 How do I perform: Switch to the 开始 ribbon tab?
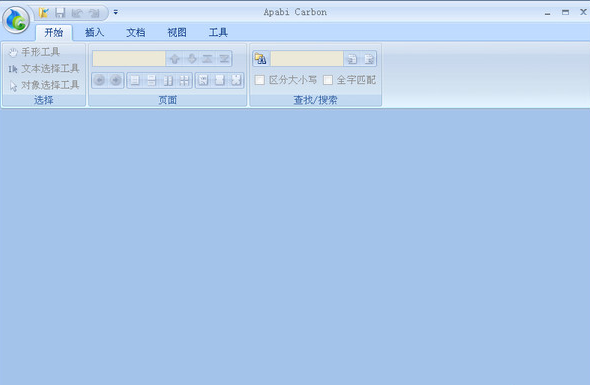(54, 32)
